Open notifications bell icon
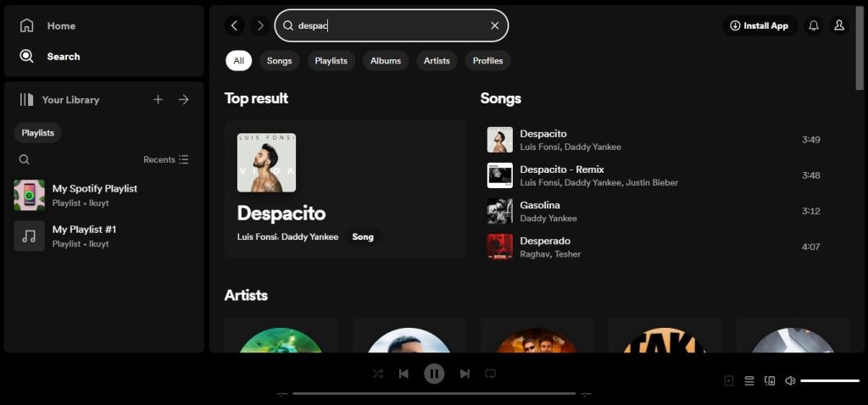The height and width of the screenshot is (405, 868). pyautogui.click(x=813, y=25)
